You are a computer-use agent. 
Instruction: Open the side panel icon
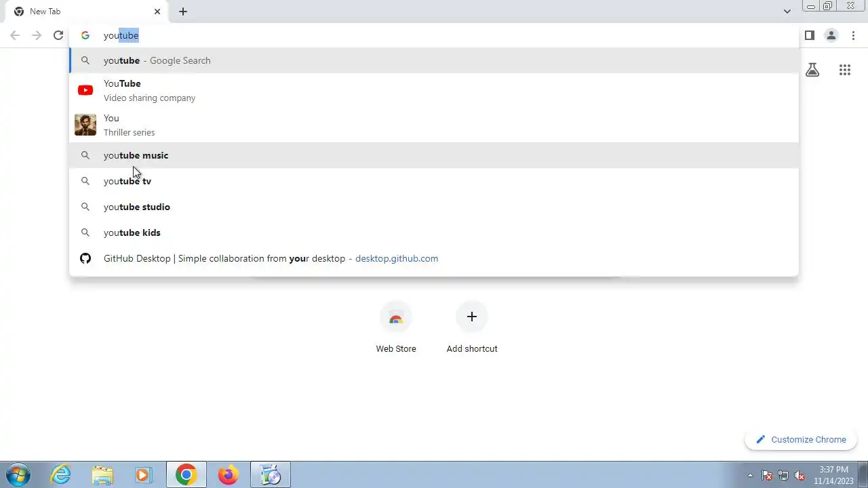pos(810,35)
